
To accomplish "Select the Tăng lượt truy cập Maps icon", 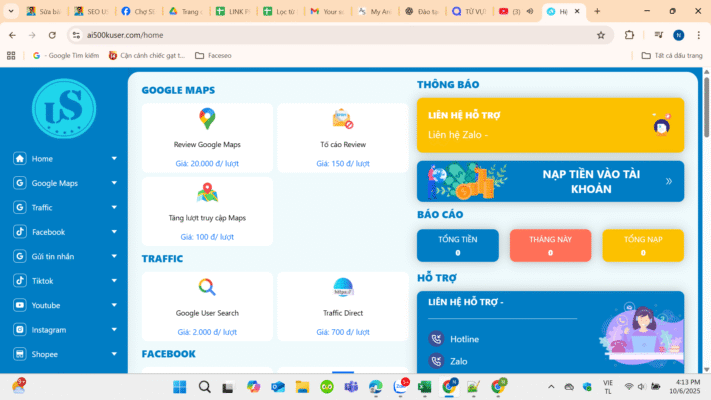I will tap(207, 192).
